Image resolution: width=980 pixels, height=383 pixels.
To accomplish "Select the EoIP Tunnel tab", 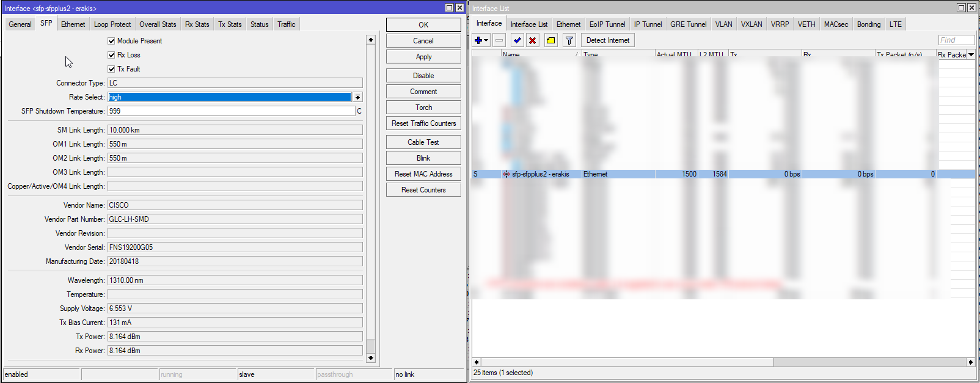I will 607,24.
